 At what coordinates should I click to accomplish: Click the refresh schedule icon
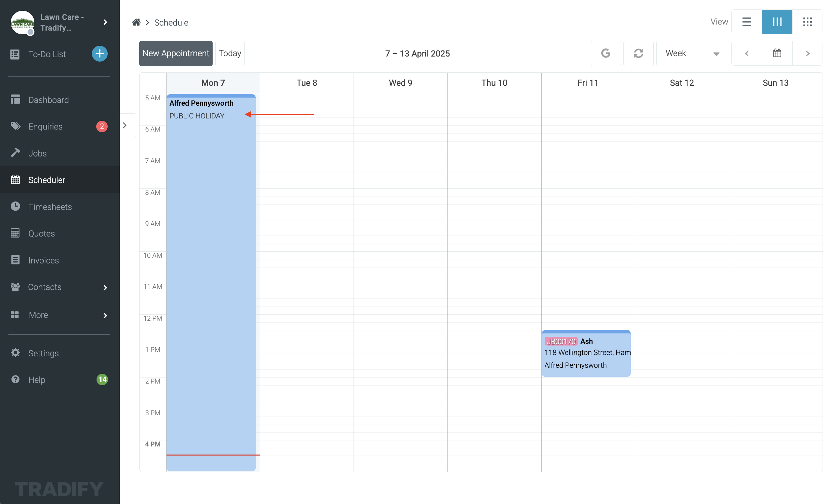pos(638,53)
